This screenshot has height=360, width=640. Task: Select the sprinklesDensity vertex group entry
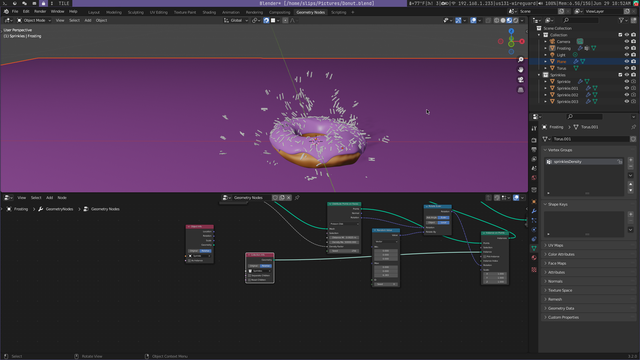(584, 162)
